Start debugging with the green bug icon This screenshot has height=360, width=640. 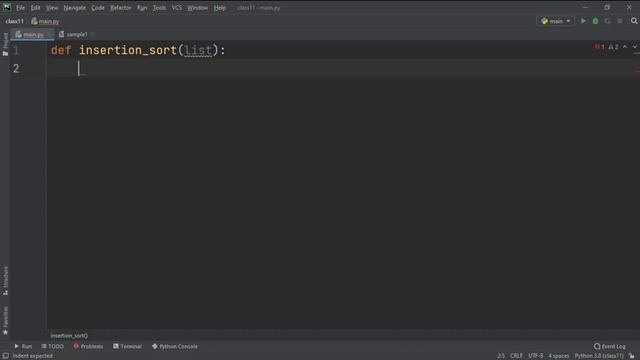coord(596,21)
